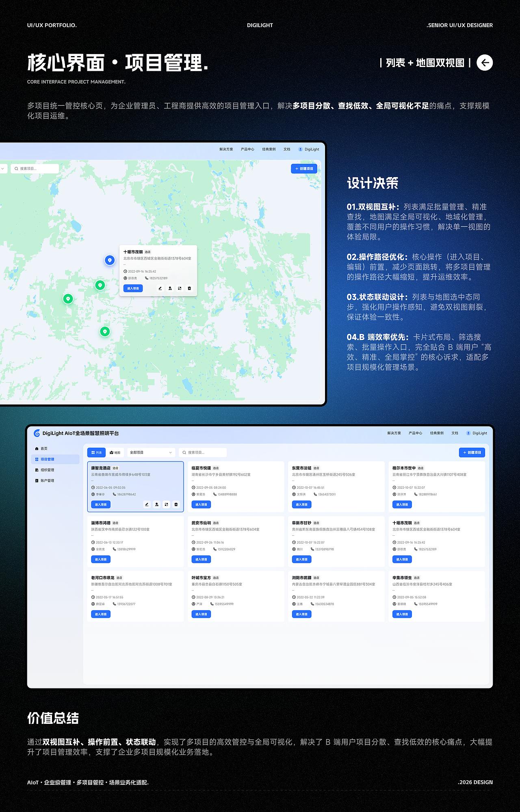Image resolution: width=520 pixels, height=812 pixels.
Task: Click the icon beside 账户管理 in the sidebar
Action: point(37,481)
